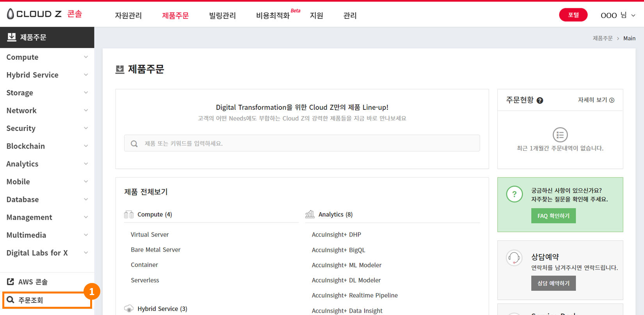Open AccuInsight+ Data Insight product

pyautogui.click(x=347, y=311)
